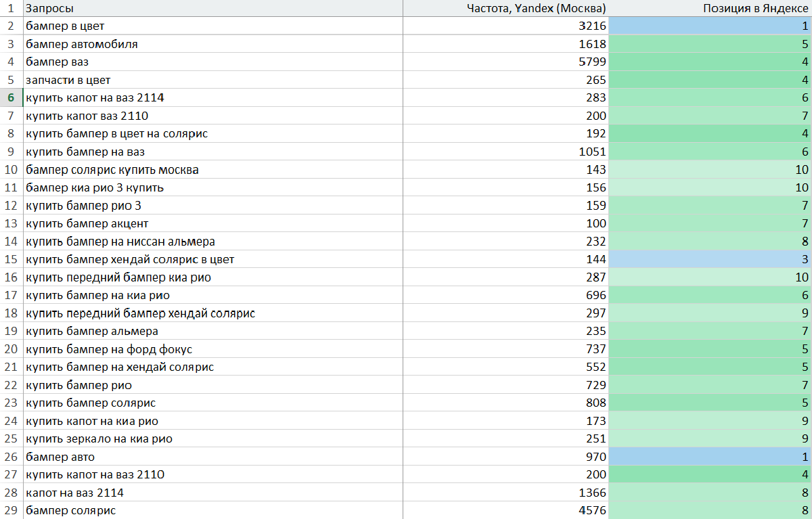Viewport: 812px width, 519px height.
Task: Click cell 'капот на ваз 2114'
Action: pyautogui.click(x=213, y=493)
